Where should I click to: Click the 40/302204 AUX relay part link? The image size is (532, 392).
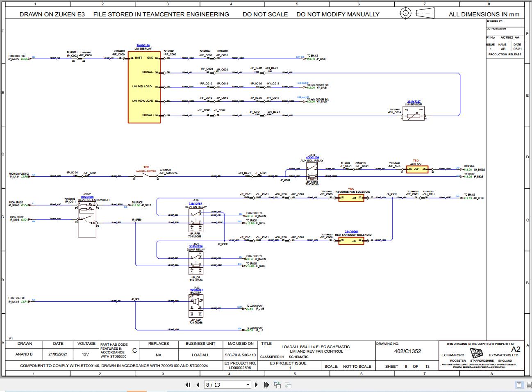point(313,157)
